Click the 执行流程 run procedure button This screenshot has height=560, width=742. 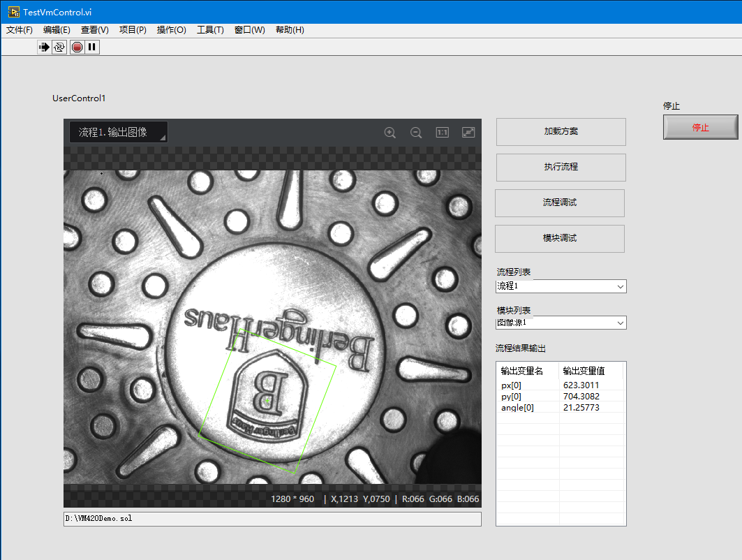tap(559, 168)
